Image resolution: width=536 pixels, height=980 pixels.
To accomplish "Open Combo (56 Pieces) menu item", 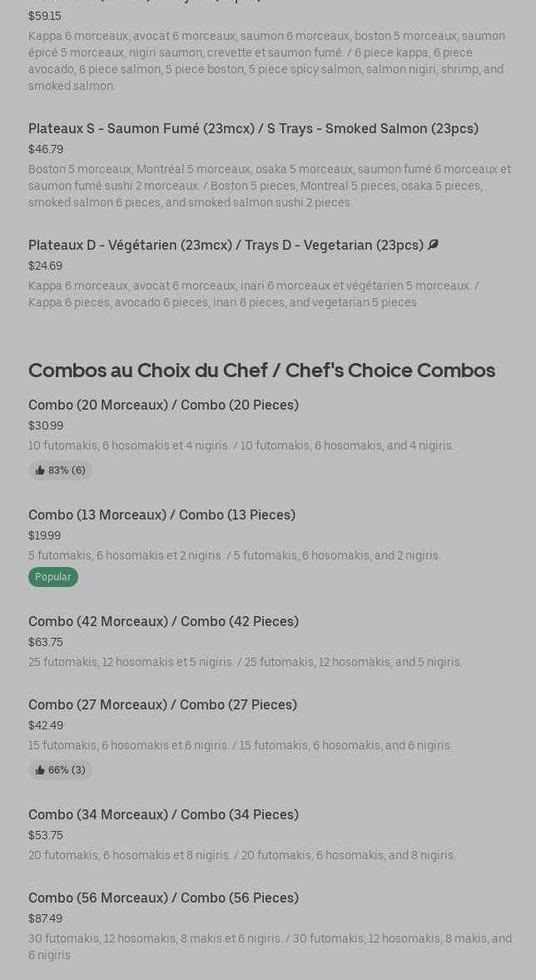I will pyautogui.click(x=163, y=898).
